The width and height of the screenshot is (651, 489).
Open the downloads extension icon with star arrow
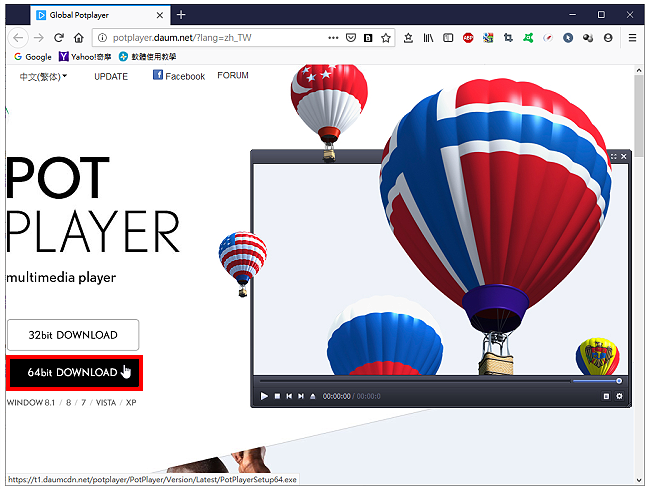[x=408, y=38]
